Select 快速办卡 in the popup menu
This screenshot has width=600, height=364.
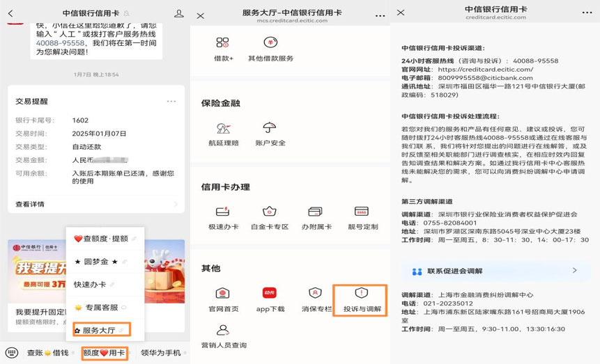[105, 285]
